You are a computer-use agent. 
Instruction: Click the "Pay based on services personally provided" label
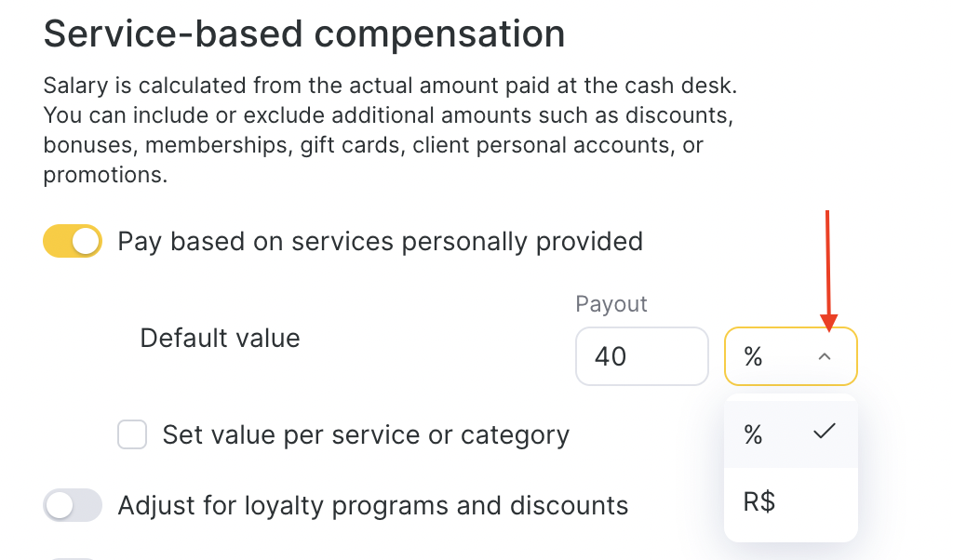click(380, 242)
